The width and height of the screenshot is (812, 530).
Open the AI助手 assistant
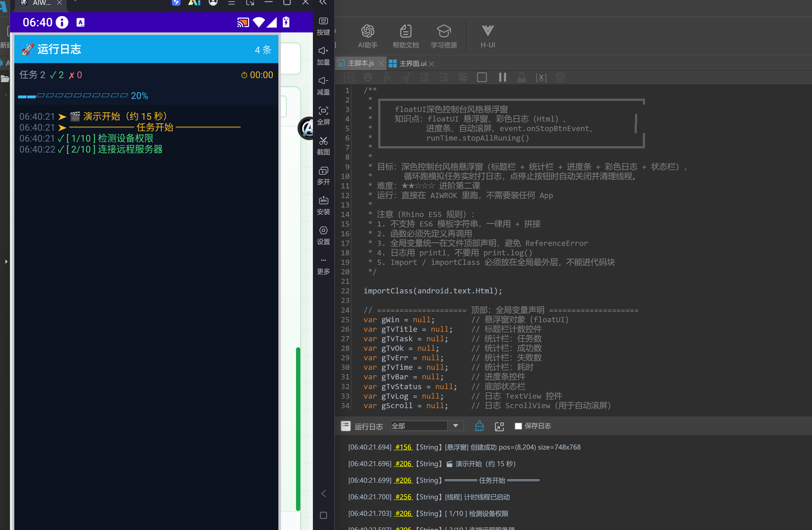(368, 36)
